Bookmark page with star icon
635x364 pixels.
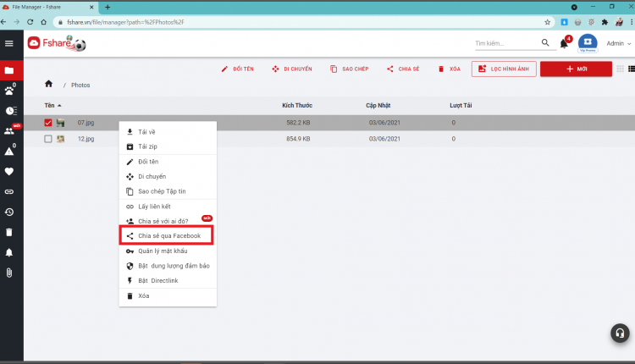pos(547,22)
